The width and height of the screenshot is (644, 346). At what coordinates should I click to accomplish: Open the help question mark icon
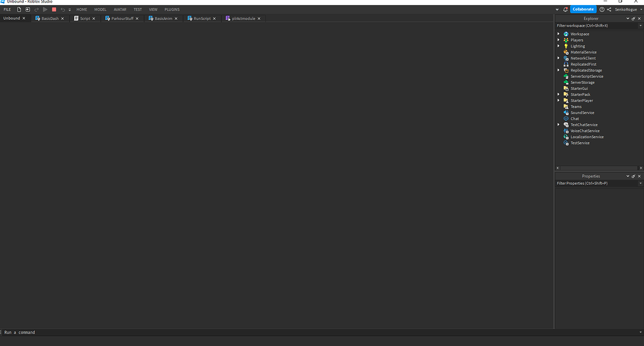[602, 9]
